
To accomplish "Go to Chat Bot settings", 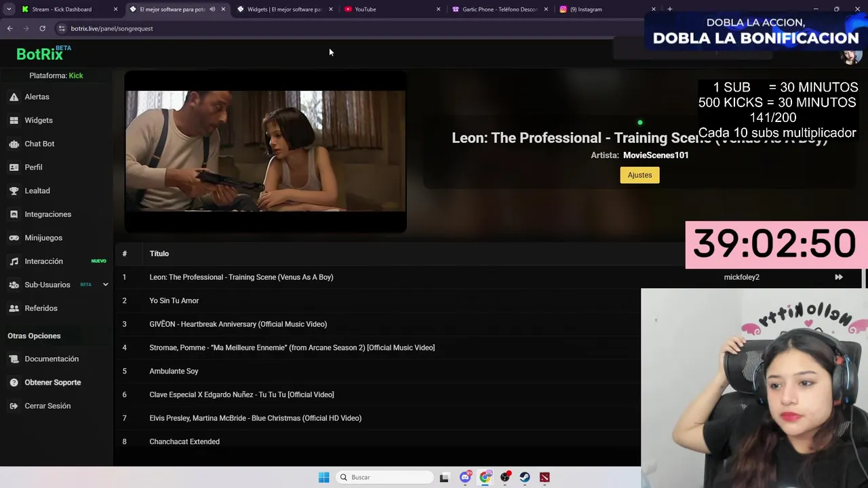I will pos(39,144).
